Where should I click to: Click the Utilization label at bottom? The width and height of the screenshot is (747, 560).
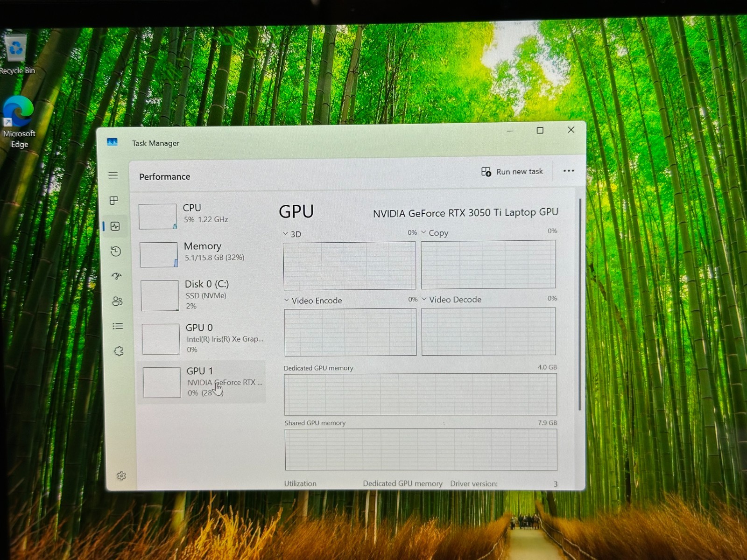(300, 483)
